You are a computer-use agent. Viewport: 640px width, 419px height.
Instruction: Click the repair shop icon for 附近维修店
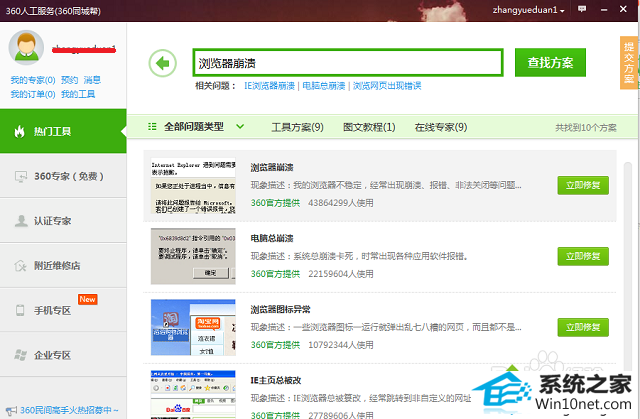pyautogui.click(x=20, y=266)
